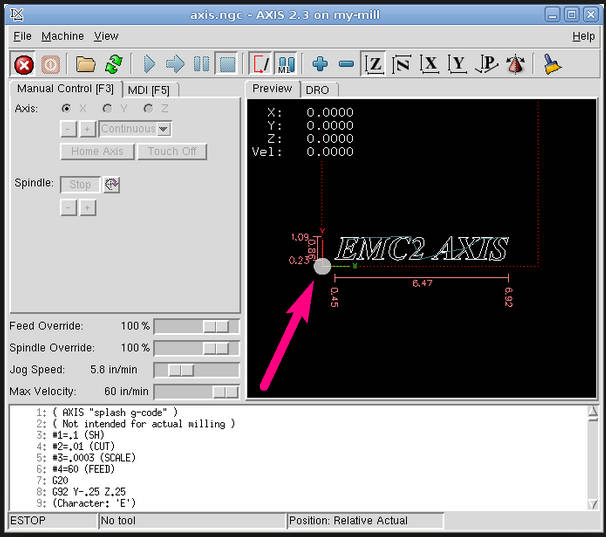Toggle skip lines with block delete icon
606x537 pixels.
pos(261,64)
